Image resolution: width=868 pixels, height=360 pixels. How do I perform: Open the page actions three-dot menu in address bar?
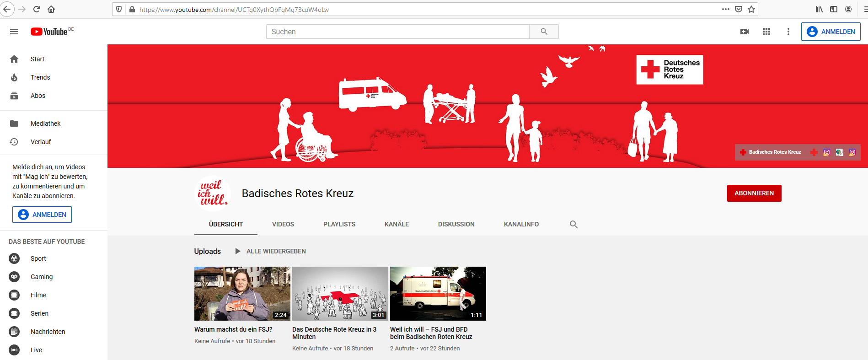(726, 9)
